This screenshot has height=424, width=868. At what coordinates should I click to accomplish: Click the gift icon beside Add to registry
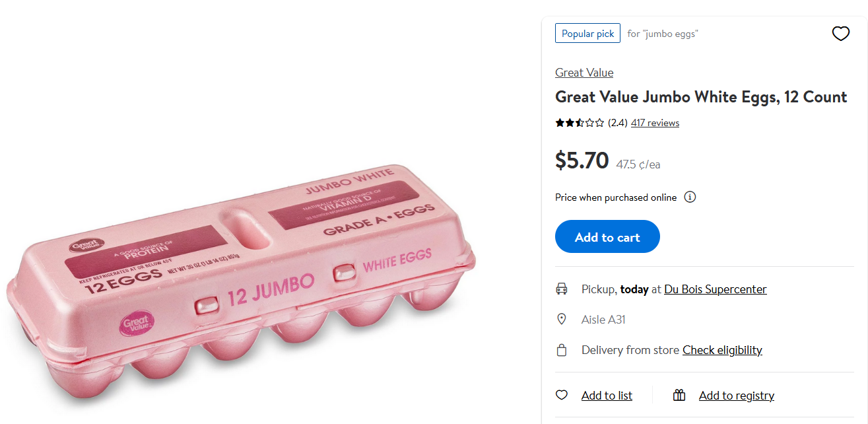pos(679,395)
